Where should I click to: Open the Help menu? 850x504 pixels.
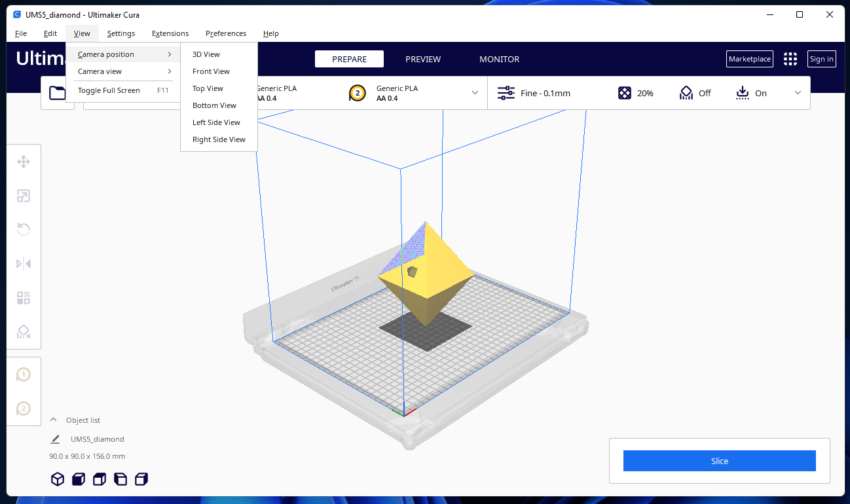point(271,33)
